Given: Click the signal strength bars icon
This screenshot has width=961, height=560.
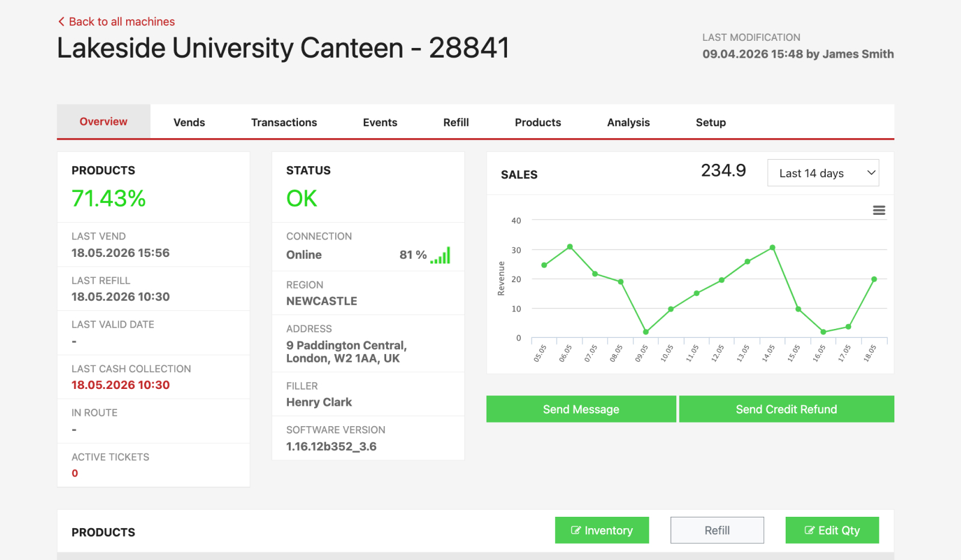Looking at the screenshot, I should (x=440, y=255).
